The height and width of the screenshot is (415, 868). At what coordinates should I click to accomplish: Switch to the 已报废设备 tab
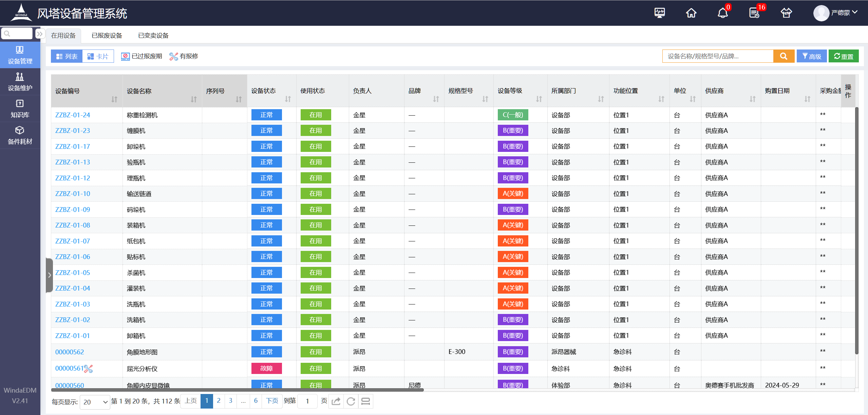tap(107, 36)
